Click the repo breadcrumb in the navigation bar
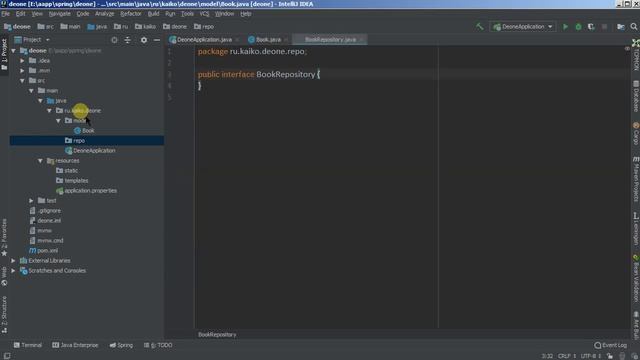 204,27
